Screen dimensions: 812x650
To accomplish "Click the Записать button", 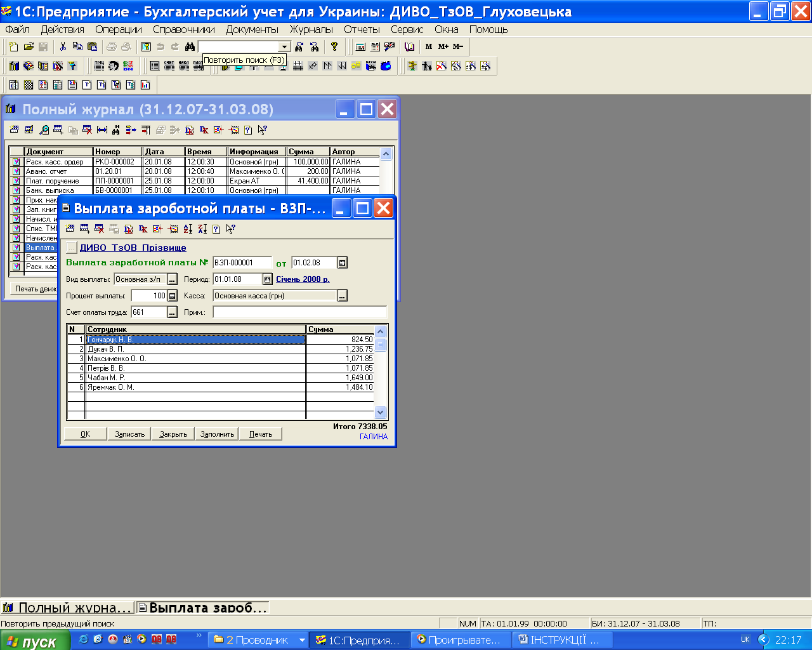I will pyautogui.click(x=129, y=434).
